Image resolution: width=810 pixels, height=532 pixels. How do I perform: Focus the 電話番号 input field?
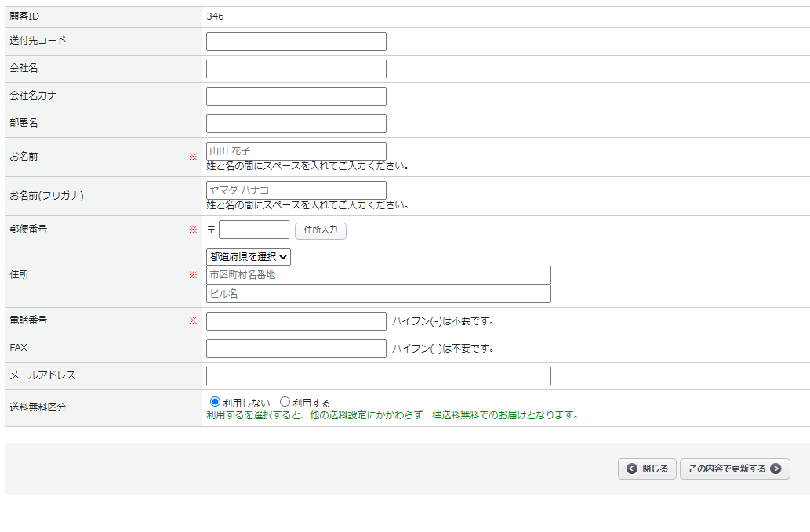point(296,321)
